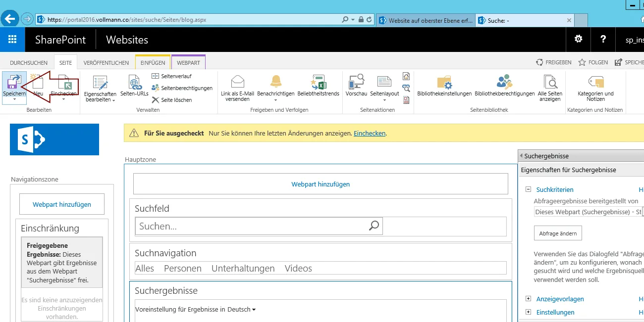Open Seitenberechtigungen page permissions
The image size is (644, 322).
point(182,88)
